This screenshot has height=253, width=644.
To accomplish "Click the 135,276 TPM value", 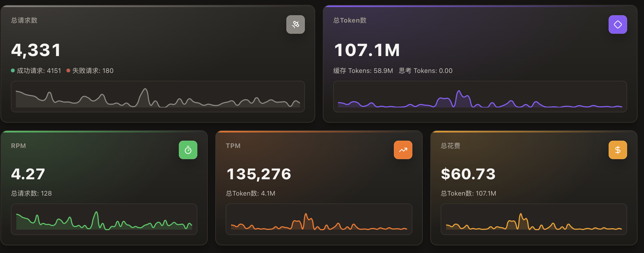I will point(259,174).
